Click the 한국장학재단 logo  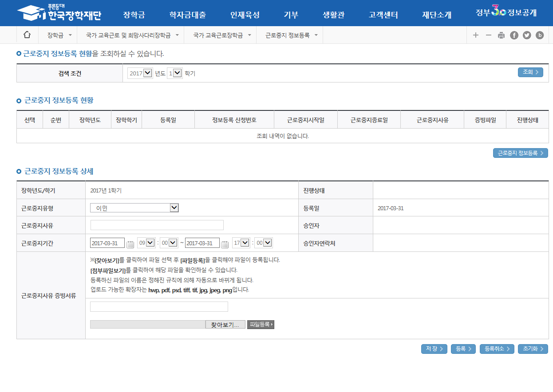pos(59,13)
